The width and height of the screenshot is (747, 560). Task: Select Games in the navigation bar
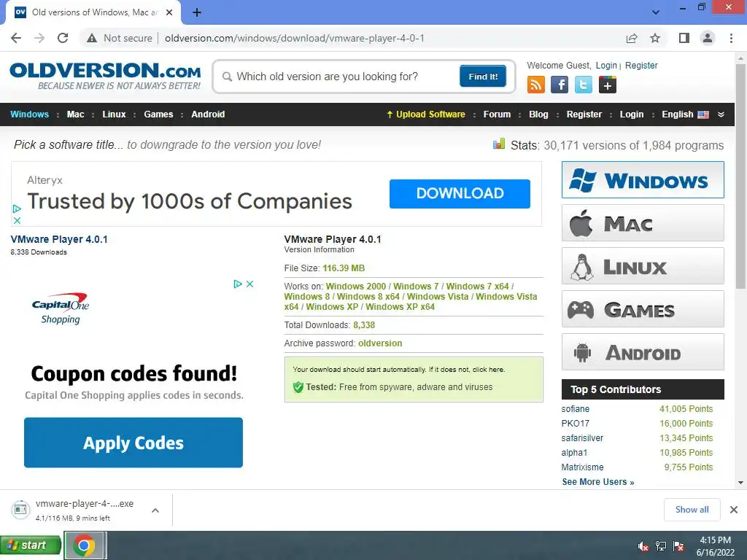click(x=158, y=114)
